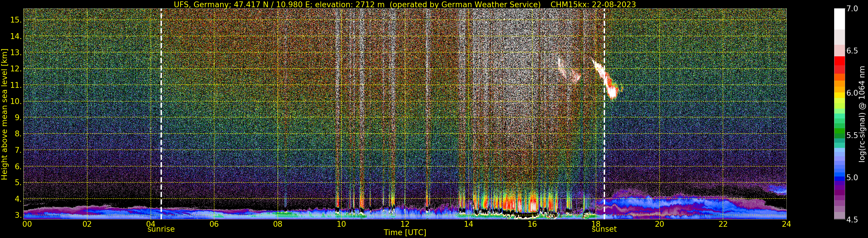Viewport: 868px width, 238px height.
Task: Click the '24' time tick label
Action: point(786,224)
